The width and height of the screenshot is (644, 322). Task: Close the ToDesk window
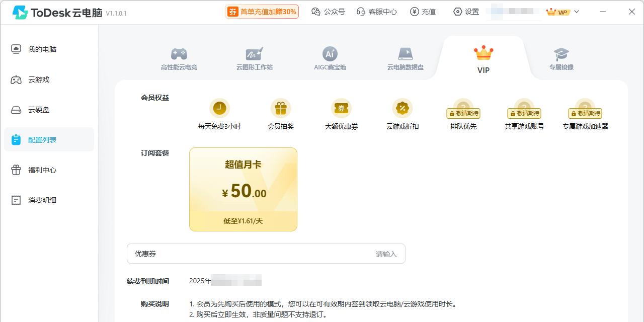click(x=632, y=12)
